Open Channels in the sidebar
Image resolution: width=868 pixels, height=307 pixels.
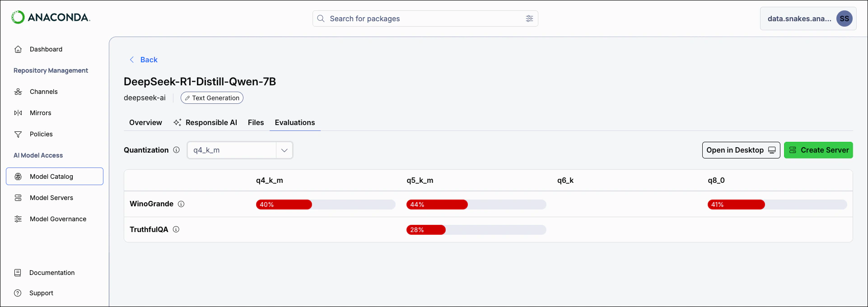pyautogui.click(x=55, y=92)
